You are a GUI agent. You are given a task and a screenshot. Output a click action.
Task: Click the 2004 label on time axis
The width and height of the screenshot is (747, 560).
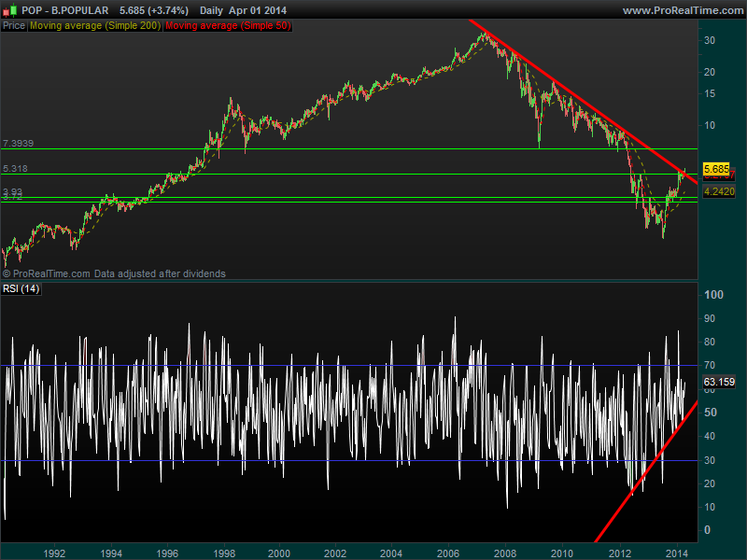tap(391, 553)
